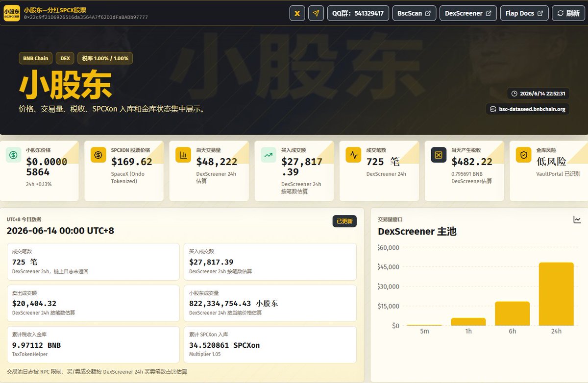588x383 pixels.
Task: Click the $169.62 SPCXON price value
Action: pos(132,162)
